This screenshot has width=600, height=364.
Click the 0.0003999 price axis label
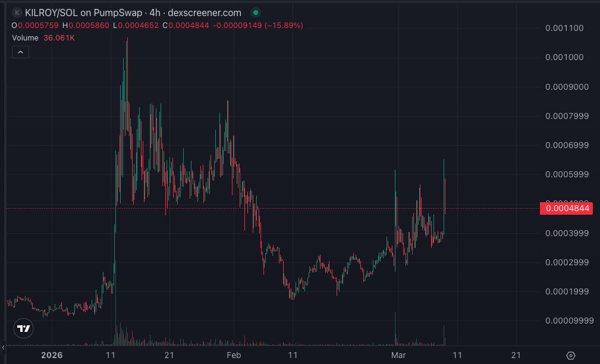(567, 233)
